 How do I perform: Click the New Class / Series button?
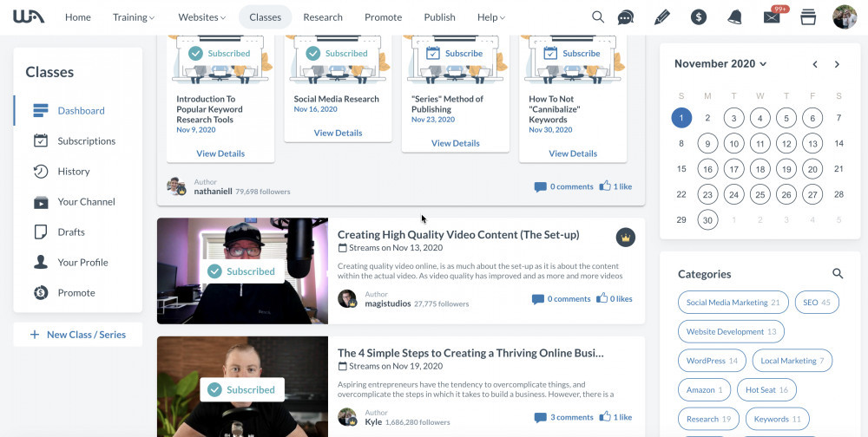[78, 335]
